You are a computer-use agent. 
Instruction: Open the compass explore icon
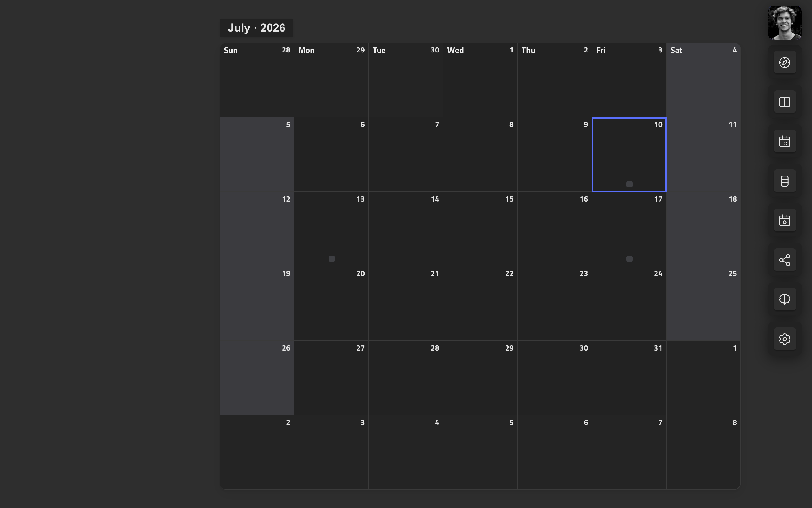(784, 62)
